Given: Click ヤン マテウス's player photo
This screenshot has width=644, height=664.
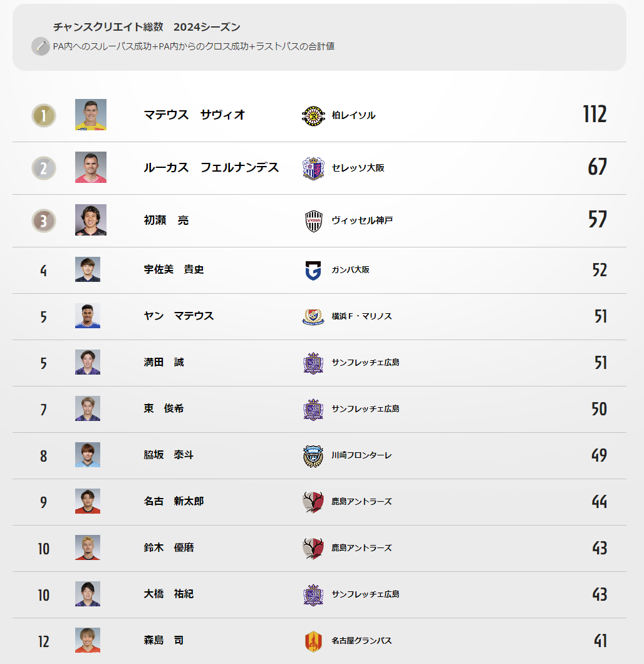Looking at the screenshot, I should click(88, 316).
